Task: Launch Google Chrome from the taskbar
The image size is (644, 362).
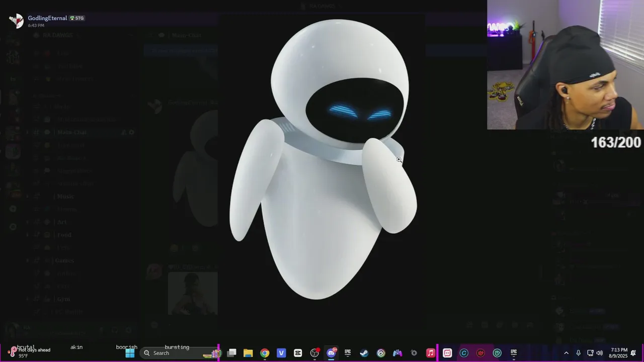Action: (x=265, y=353)
